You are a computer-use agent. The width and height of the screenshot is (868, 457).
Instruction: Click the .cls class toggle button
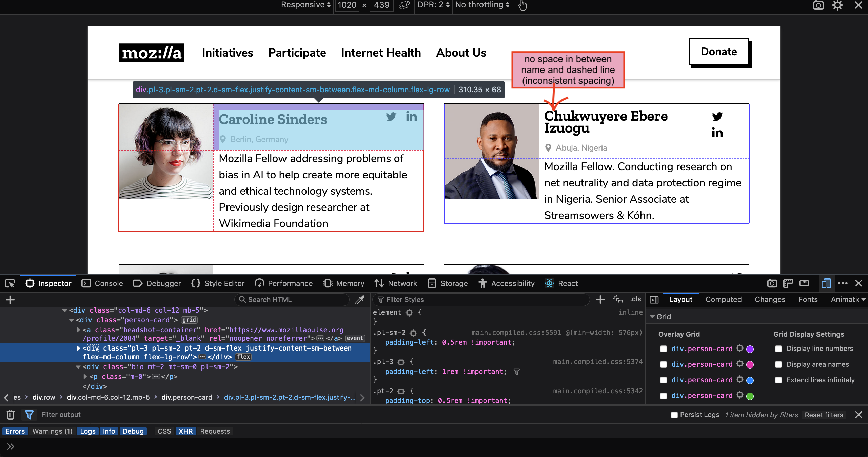coord(635,299)
